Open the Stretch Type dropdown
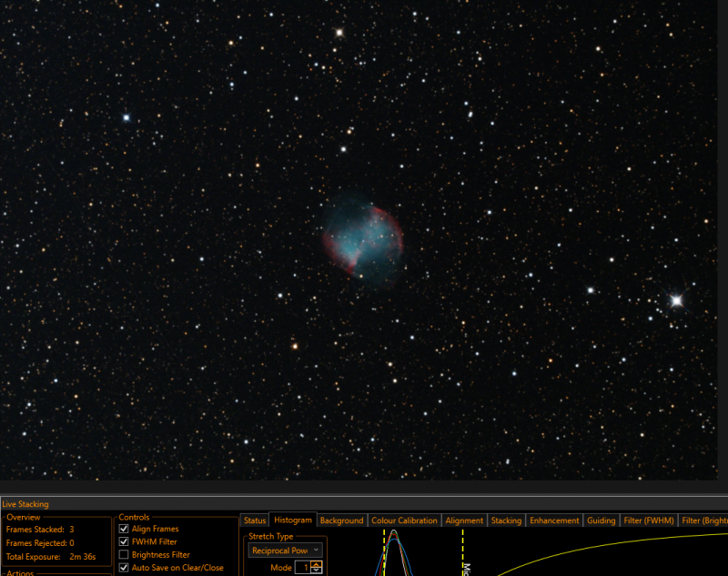 pyautogui.click(x=285, y=551)
